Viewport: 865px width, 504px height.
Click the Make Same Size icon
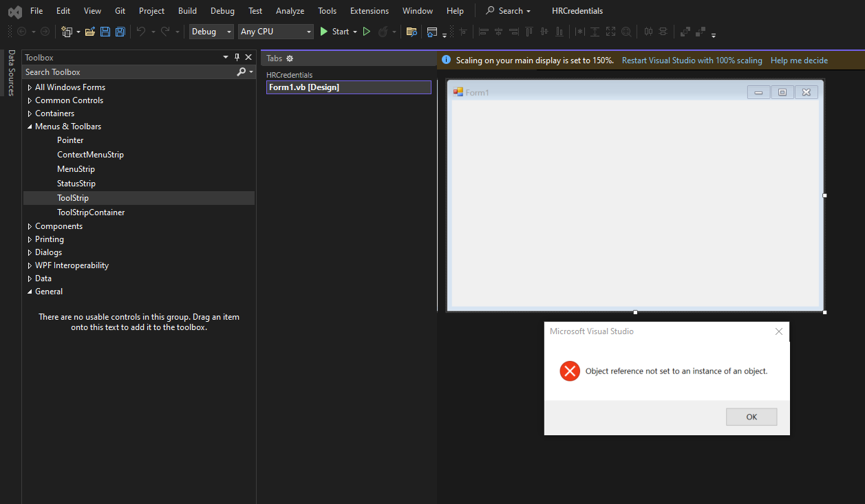[610, 32]
